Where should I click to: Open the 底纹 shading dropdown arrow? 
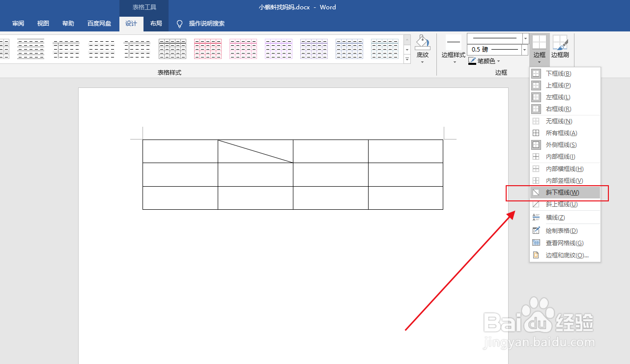pyautogui.click(x=423, y=62)
